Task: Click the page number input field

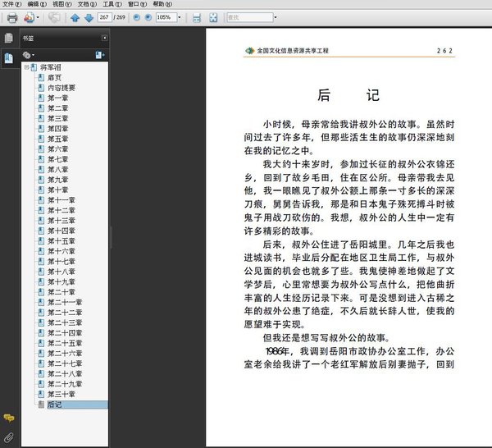Action: point(104,17)
